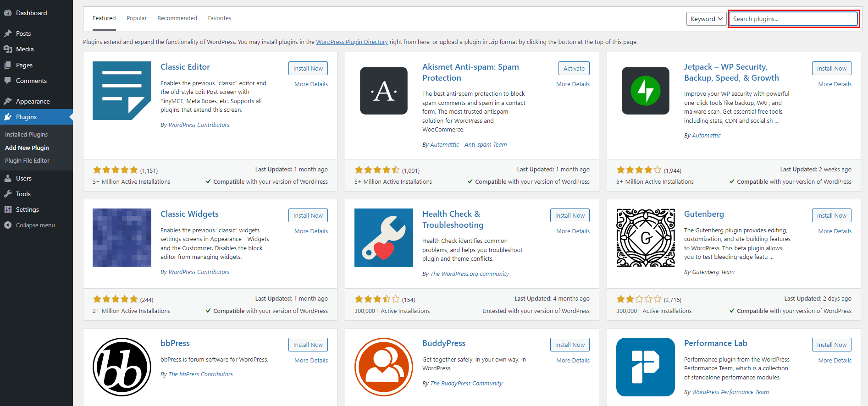
Task: Open More Details for Gutenberg
Action: click(x=835, y=231)
